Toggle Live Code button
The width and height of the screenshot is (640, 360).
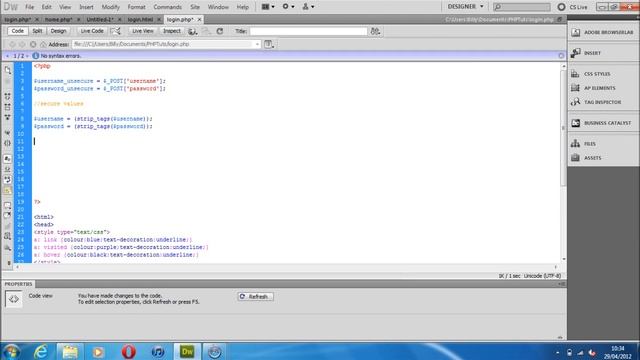coord(92,31)
